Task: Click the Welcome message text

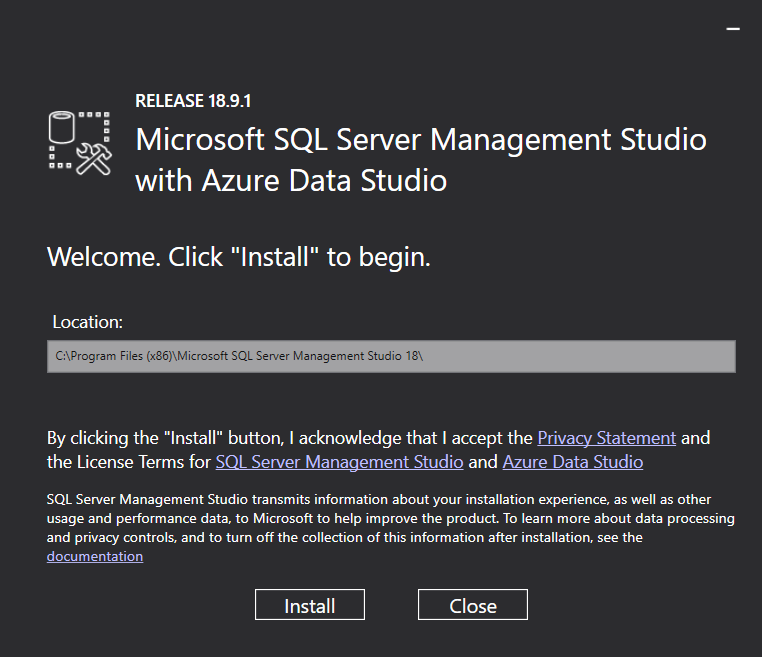Action: [x=238, y=257]
